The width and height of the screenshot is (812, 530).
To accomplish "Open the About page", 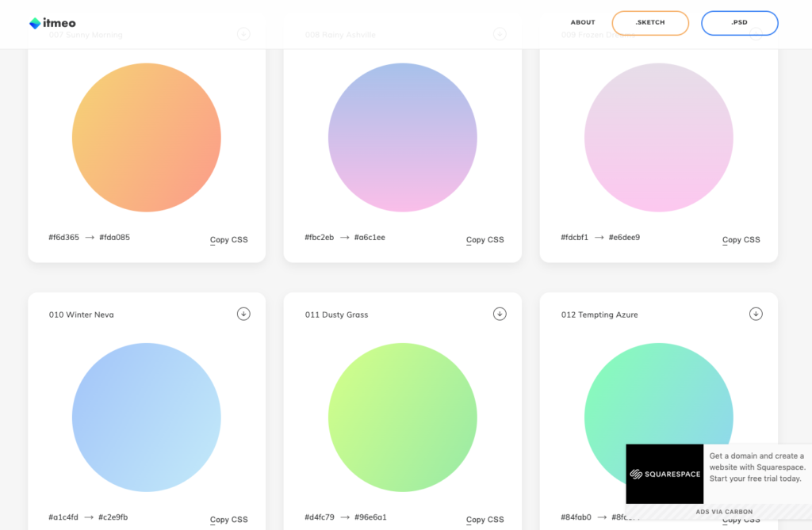I will (x=583, y=23).
